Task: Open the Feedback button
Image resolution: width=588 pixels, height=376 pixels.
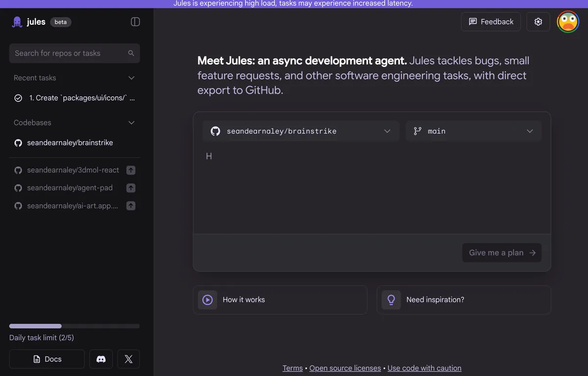Action: 490,22
